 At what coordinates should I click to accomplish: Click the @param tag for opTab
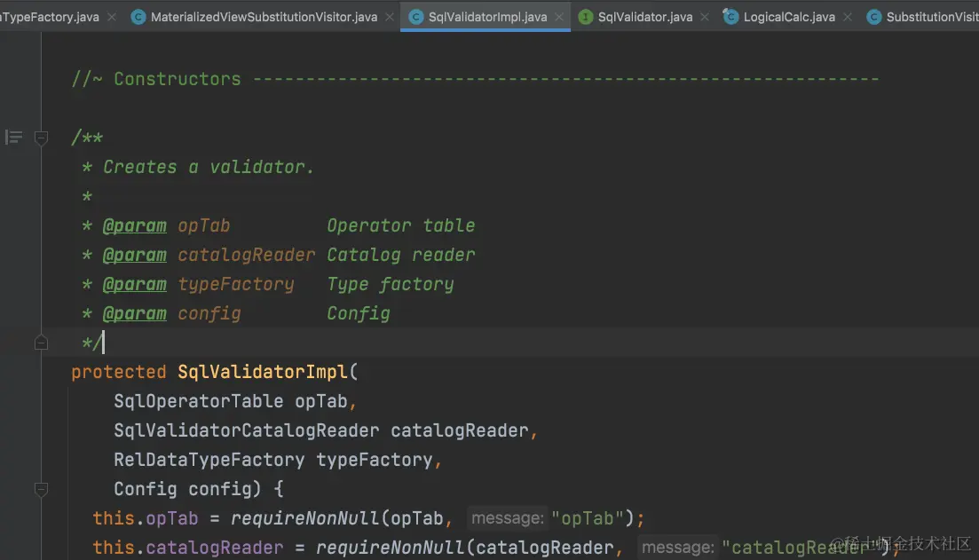point(135,226)
